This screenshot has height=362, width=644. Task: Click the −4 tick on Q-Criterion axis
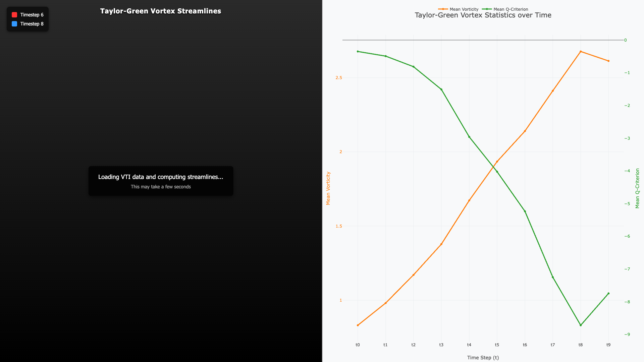627,171
